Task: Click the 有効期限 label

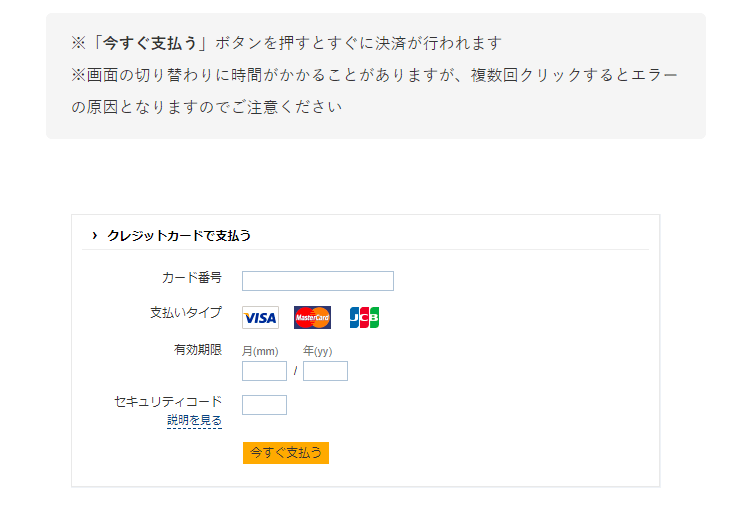Action: (197, 349)
